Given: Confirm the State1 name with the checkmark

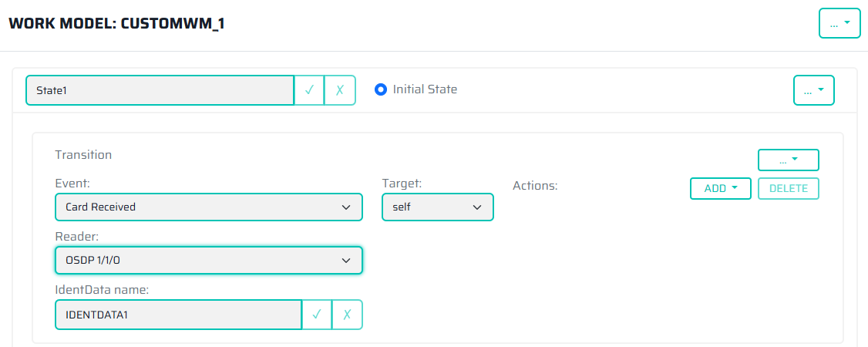Looking at the screenshot, I should (x=309, y=90).
